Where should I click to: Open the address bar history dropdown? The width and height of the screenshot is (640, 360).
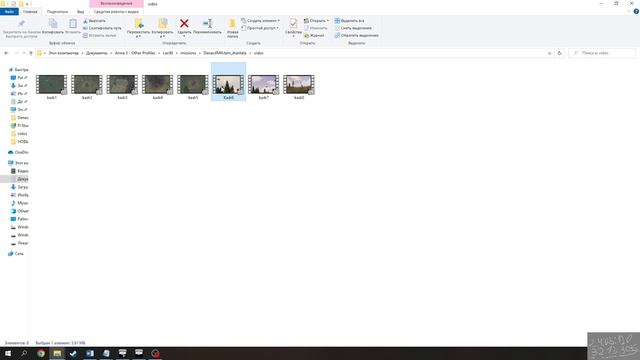point(549,53)
